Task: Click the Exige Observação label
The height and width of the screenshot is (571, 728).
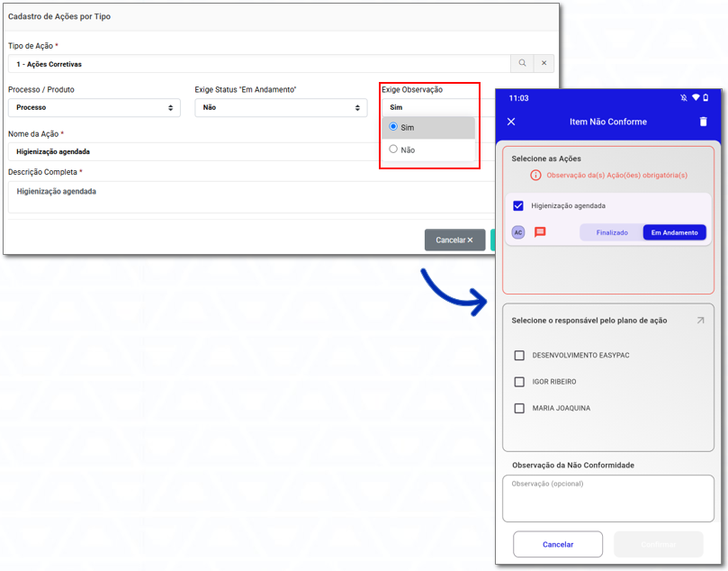Action: coord(412,89)
